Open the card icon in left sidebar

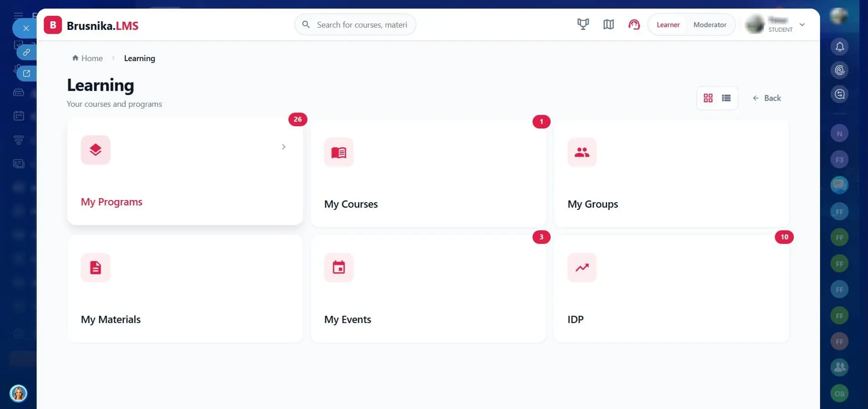19,93
